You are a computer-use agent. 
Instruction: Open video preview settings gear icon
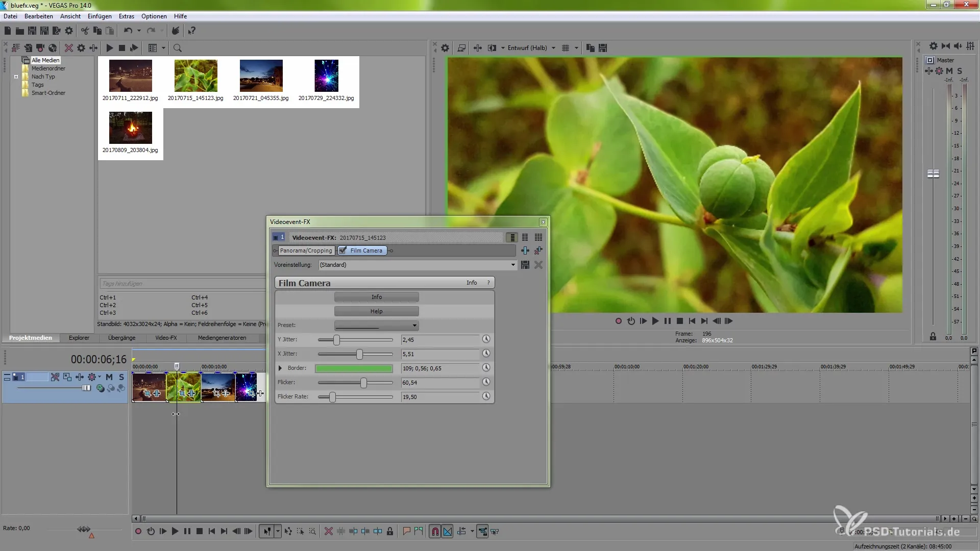[x=445, y=48]
